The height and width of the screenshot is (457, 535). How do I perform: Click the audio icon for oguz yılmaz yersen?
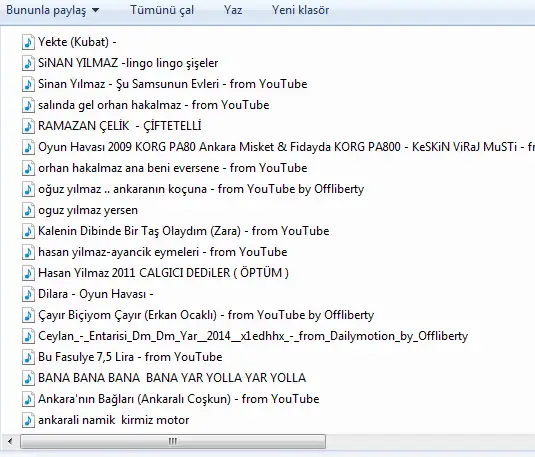coord(28,210)
